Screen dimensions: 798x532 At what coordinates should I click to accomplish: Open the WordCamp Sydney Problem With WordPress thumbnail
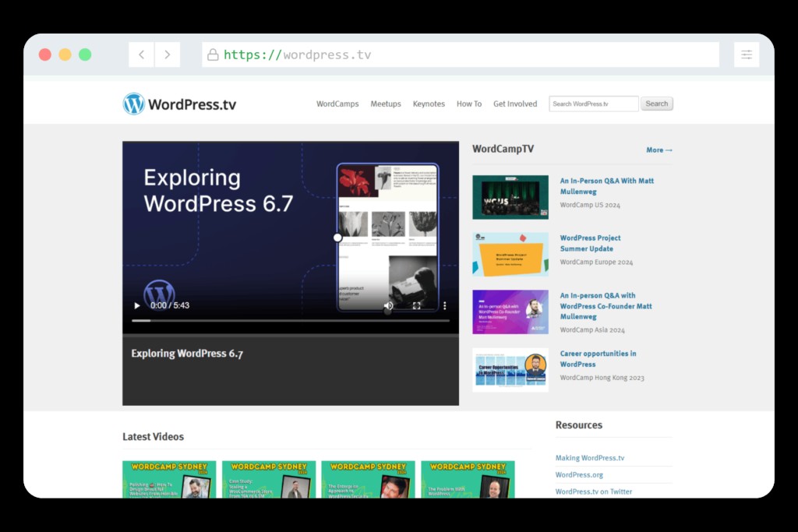[x=468, y=479]
